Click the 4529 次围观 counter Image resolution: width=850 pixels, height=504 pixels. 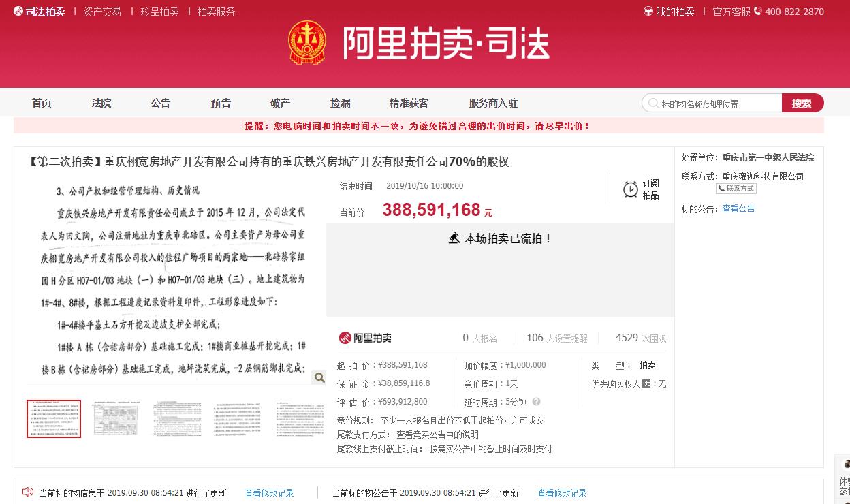[x=641, y=338]
